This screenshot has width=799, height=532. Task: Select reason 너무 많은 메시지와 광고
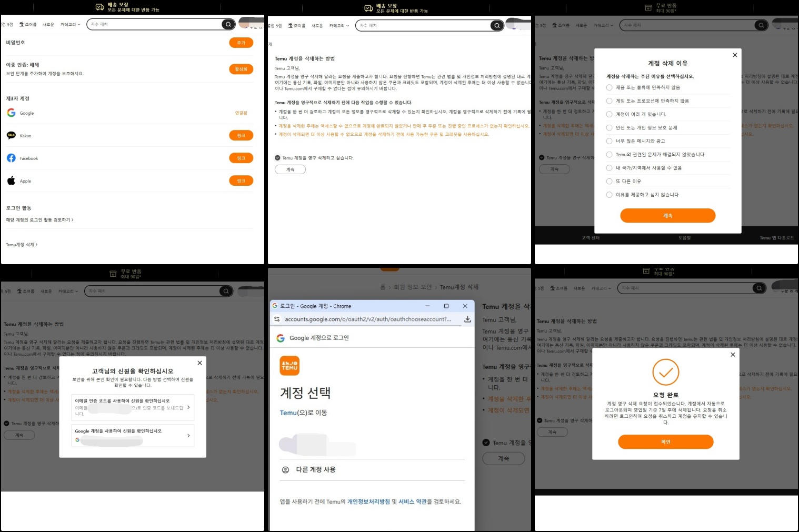coord(610,141)
